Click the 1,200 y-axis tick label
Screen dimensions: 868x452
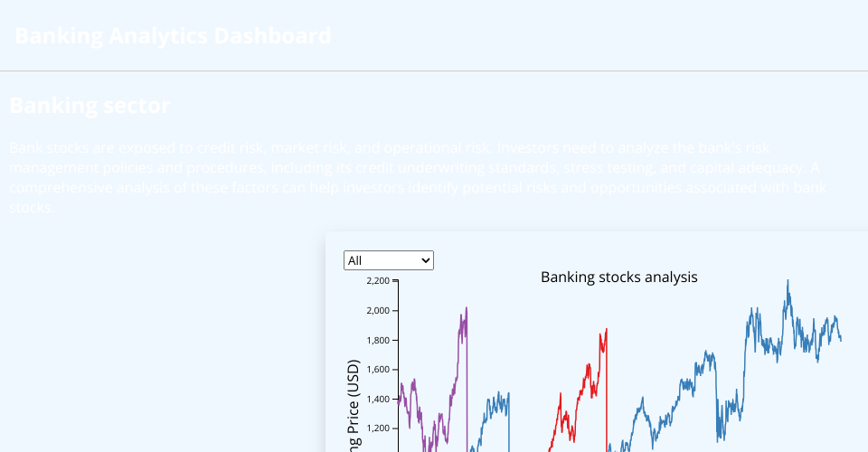378,428
